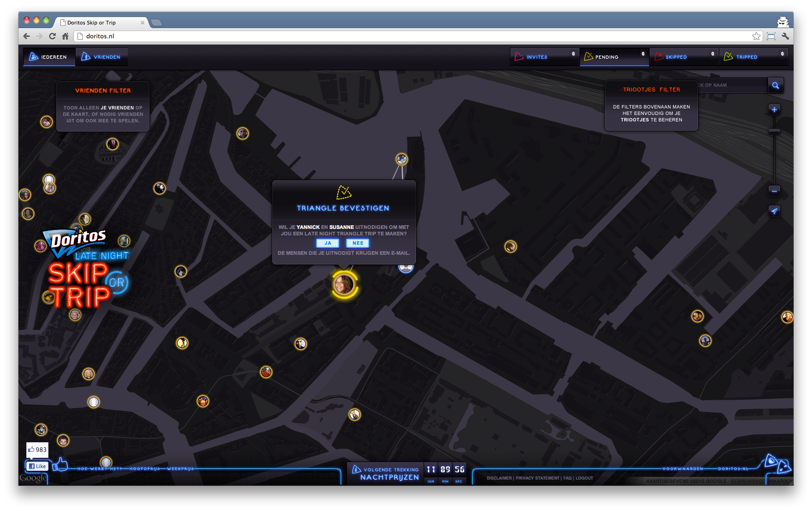812x511 pixels.
Task: Open the browser wrench menu
Action: (x=785, y=36)
